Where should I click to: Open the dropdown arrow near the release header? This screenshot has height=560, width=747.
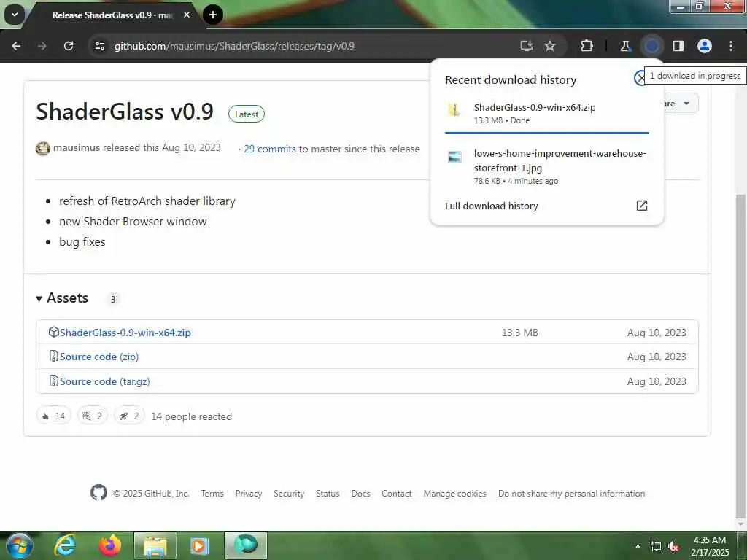click(x=686, y=104)
